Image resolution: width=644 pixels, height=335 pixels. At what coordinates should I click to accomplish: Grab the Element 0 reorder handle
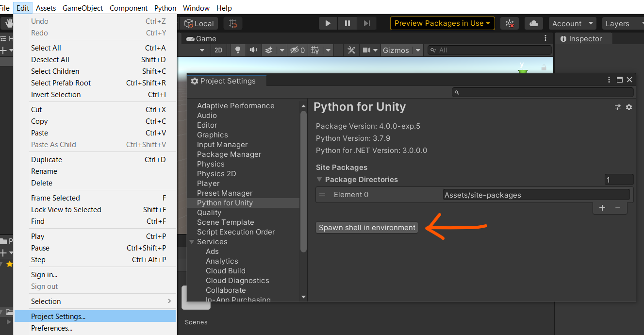322,194
